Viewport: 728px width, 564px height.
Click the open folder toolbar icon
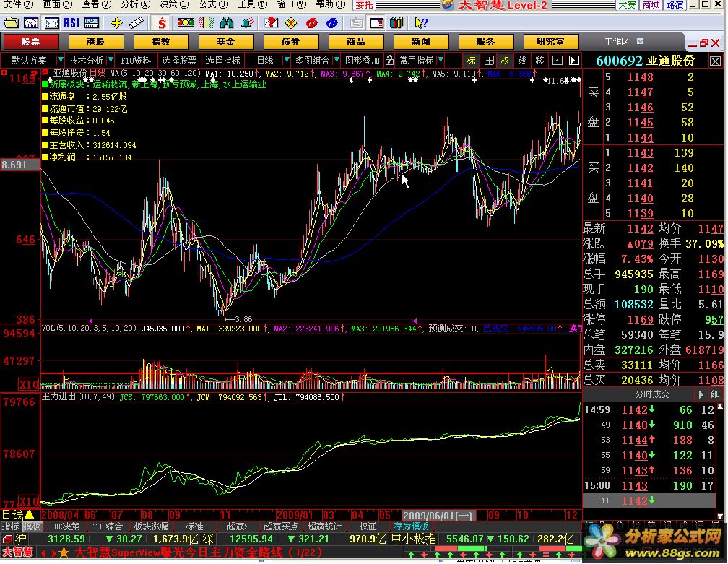11,22
